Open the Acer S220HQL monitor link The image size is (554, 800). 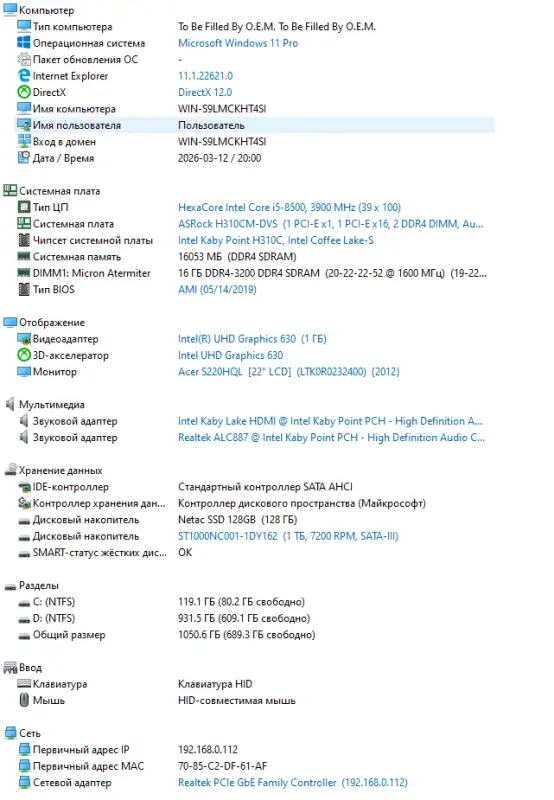288,371
